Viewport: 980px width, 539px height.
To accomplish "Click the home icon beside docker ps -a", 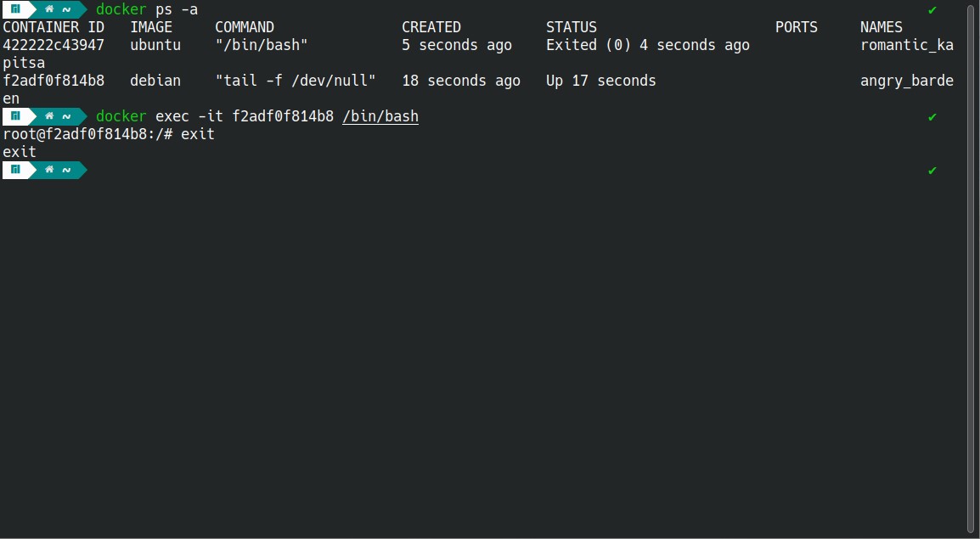I will 49,9.
